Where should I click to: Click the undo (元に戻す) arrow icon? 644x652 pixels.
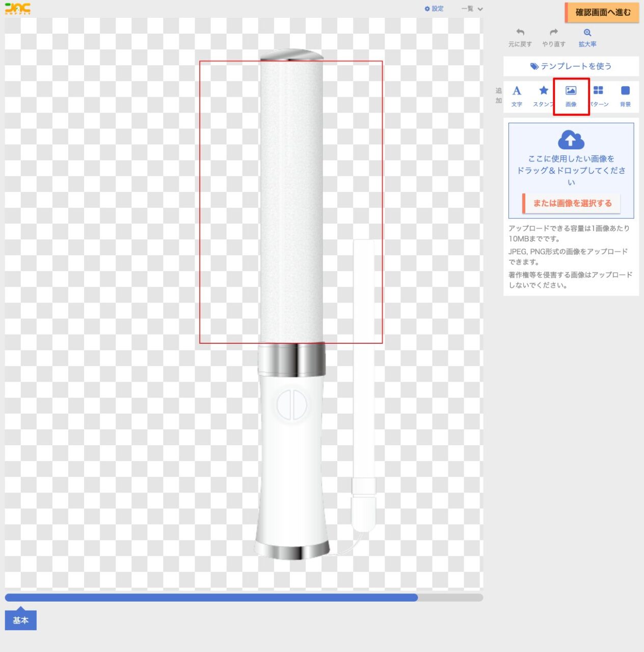[x=520, y=33]
